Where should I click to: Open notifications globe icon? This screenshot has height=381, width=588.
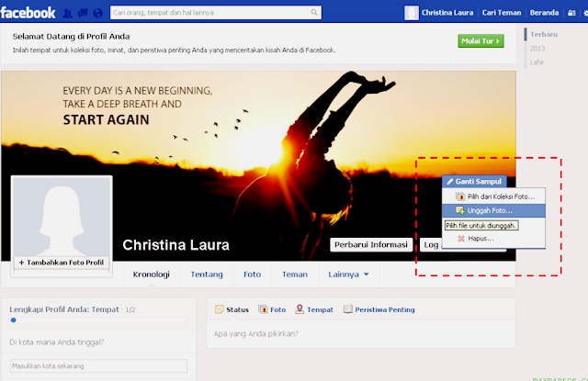tap(98, 13)
